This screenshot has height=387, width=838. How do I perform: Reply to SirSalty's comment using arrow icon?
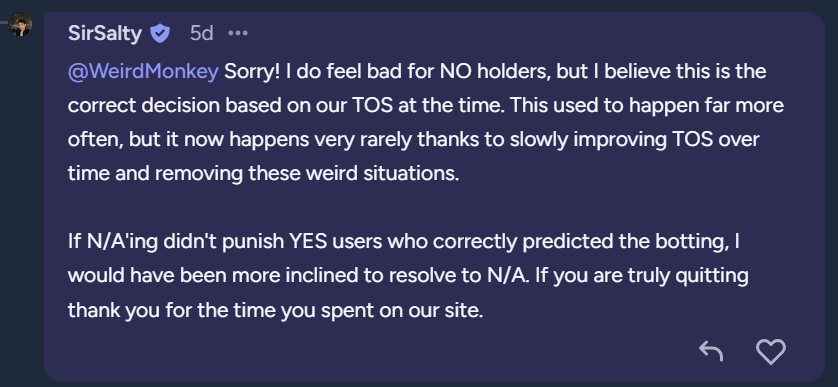(x=711, y=351)
